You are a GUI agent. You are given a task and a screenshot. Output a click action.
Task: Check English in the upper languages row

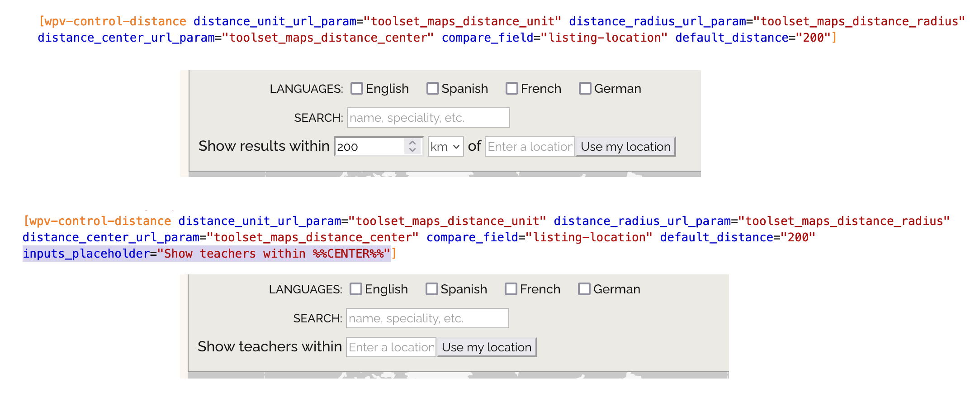(357, 88)
